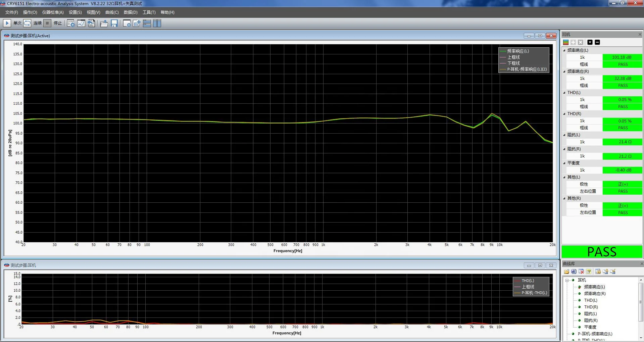
Task: Collapse all results with the black minus icon
Action: tap(597, 42)
